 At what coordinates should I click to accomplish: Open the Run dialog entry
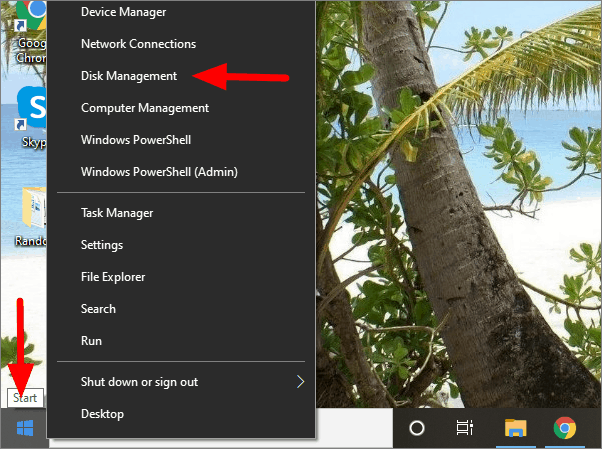(181, 340)
